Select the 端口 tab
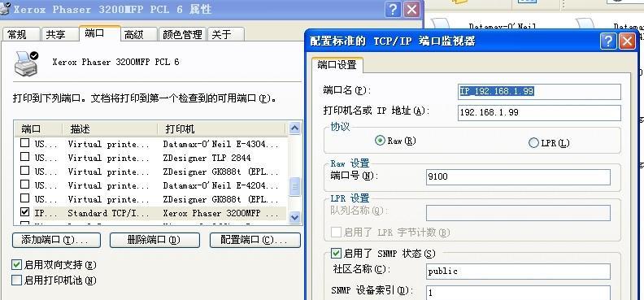This screenshot has height=300, width=644. (100, 33)
